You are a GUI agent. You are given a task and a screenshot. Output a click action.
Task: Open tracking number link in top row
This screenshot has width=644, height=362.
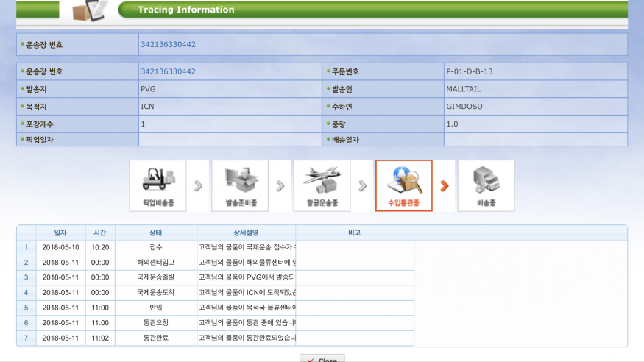point(168,44)
